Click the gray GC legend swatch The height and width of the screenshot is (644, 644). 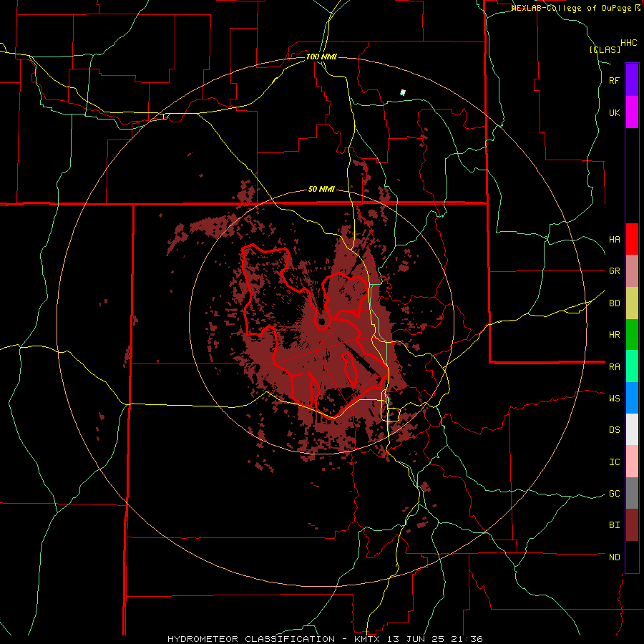click(632, 493)
